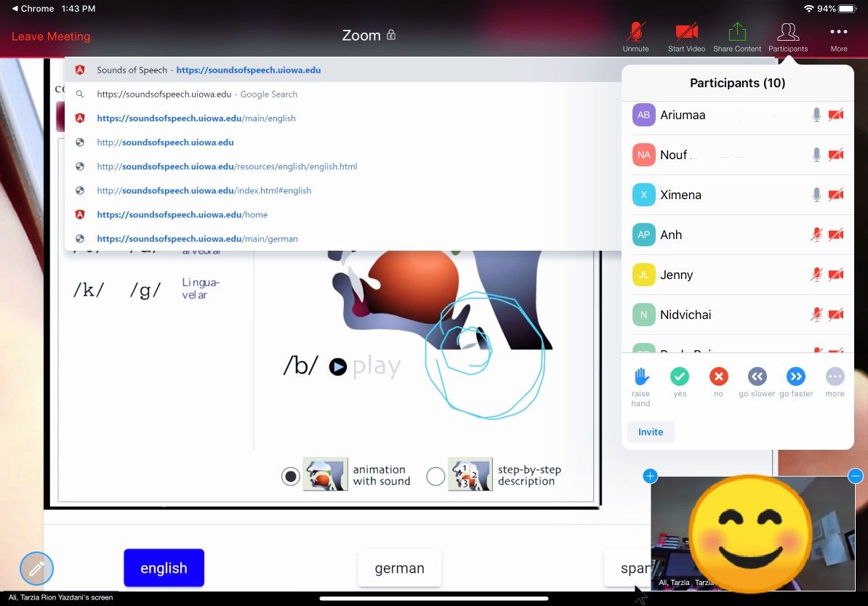Click the Invite button
Viewport: 868px width, 606px height.
pyautogui.click(x=651, y=432)
